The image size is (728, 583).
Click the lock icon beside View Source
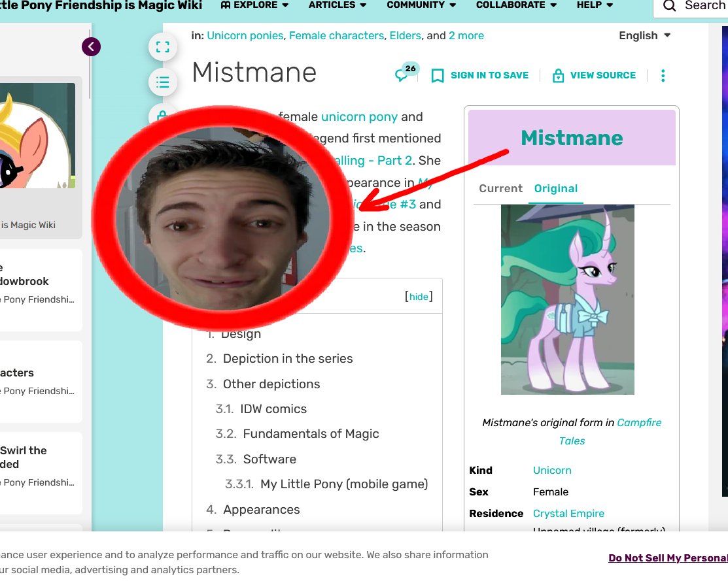point(558,76)
